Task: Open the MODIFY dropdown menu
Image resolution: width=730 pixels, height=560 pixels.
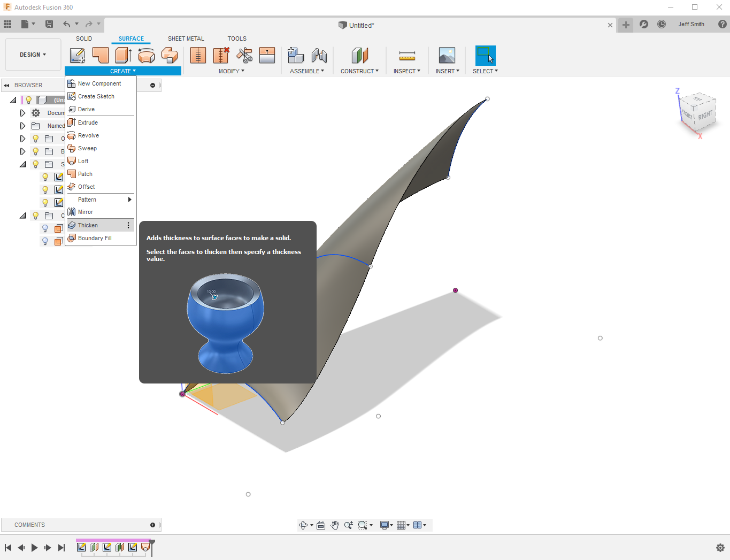Action: 231,71
